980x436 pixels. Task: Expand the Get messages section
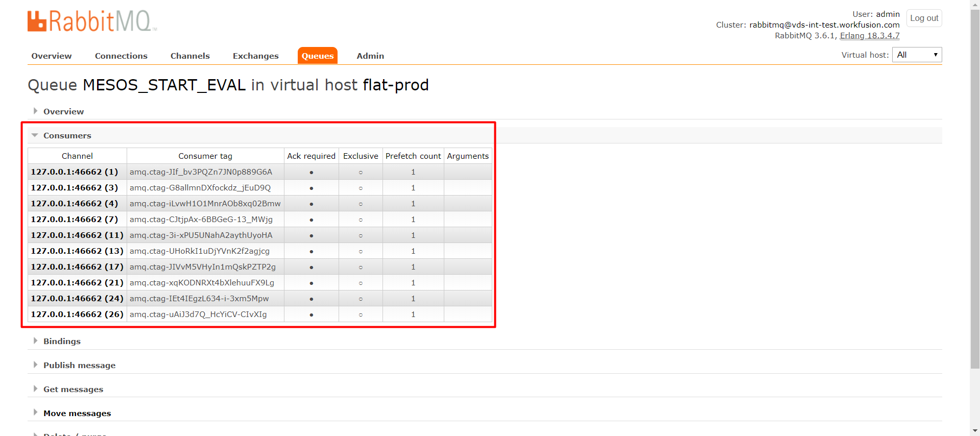73,389
